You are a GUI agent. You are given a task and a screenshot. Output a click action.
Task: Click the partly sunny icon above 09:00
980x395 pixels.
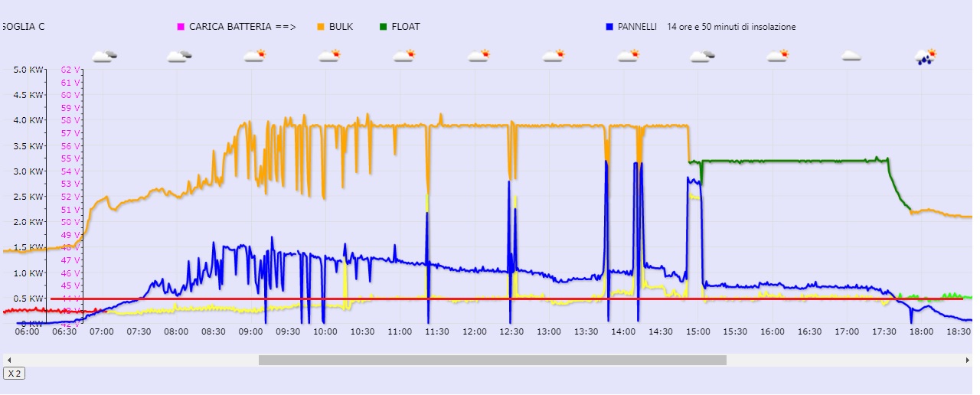click(x=254, y=56)
